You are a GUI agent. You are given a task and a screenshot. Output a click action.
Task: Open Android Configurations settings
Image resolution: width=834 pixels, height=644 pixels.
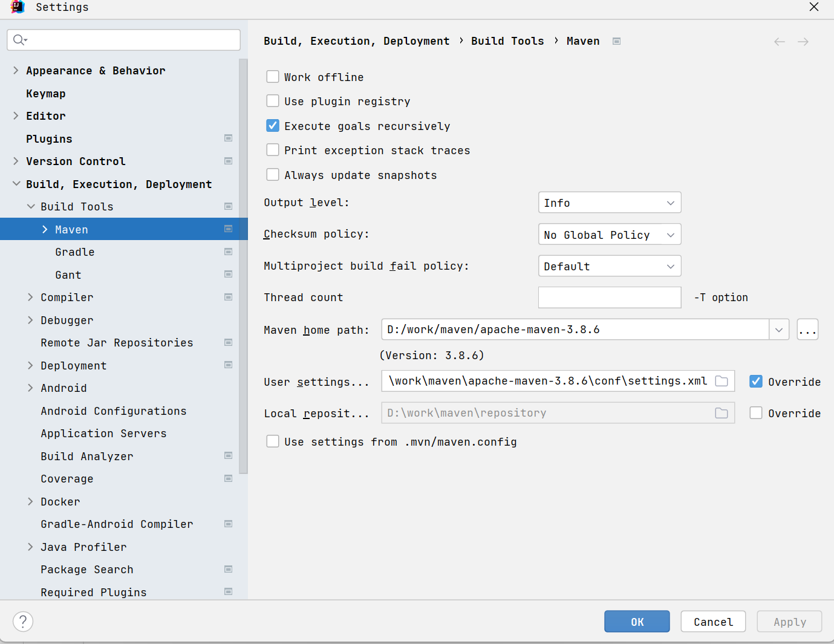[x=114, y=411]
